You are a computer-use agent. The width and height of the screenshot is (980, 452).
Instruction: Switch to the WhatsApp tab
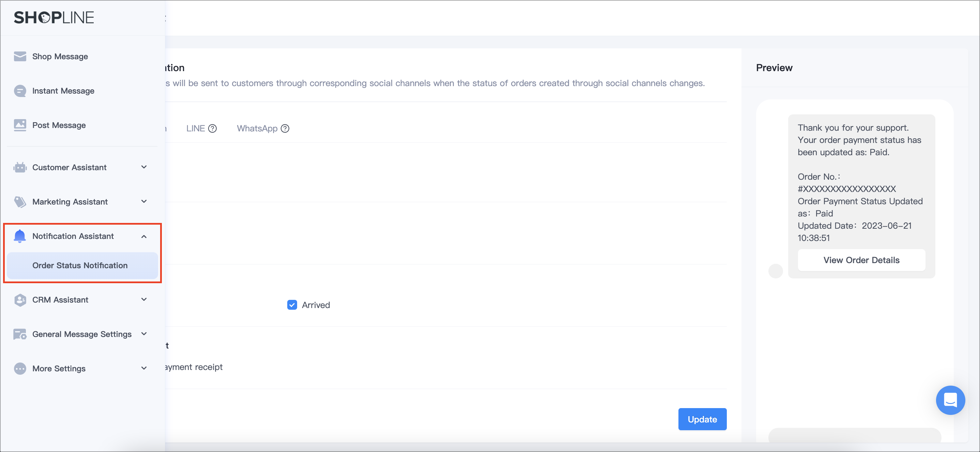pos(257,128)
